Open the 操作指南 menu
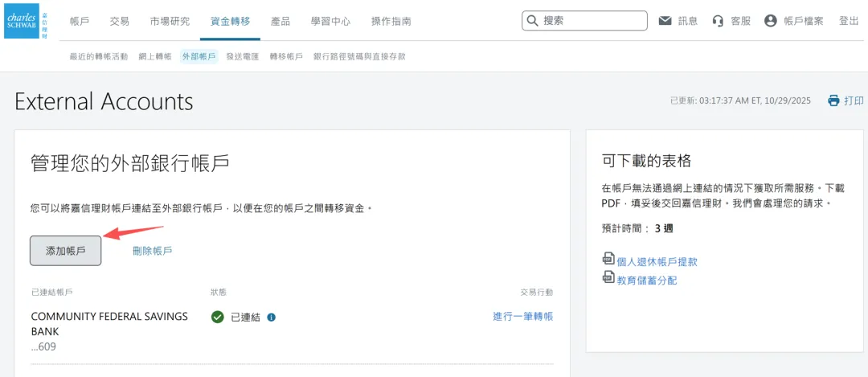 pyautogui.click(x=391, y=22)
